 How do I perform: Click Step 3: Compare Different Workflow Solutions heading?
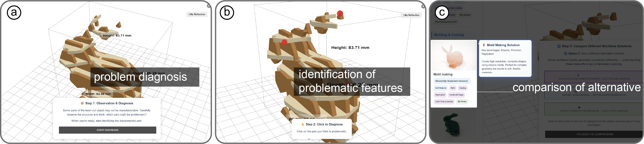[597, 46]
